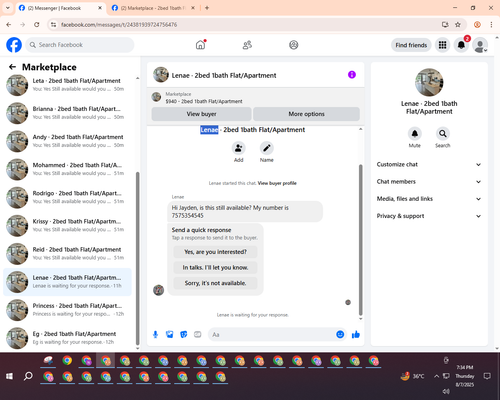This screenshot has width=500, height=400.
Task: Open the Windows notification center icon
Action: tap(487, 376)
